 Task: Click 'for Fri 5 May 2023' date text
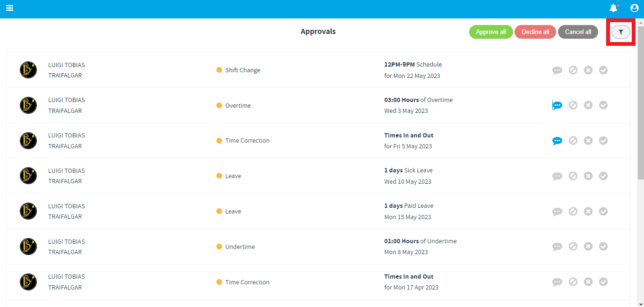tap(408, 146)
